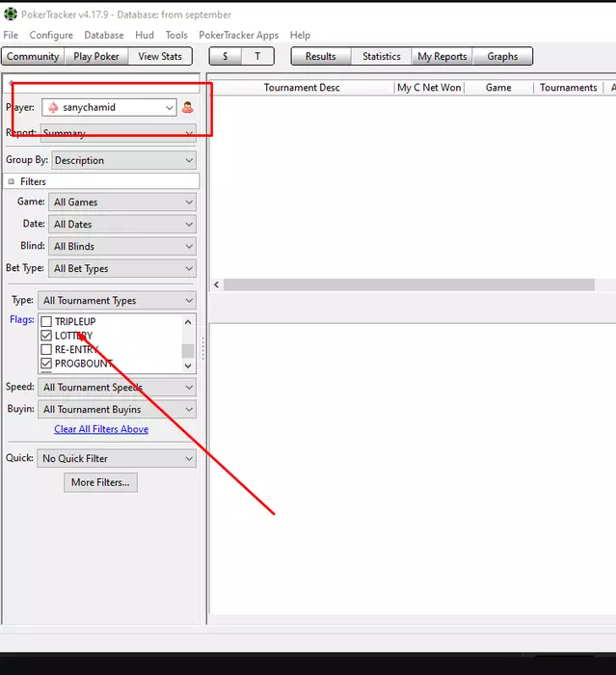Click the scroll-up arrow in Flags list
Screen dimensions: 616x675
pyautogui.click(x=188, y=322)
